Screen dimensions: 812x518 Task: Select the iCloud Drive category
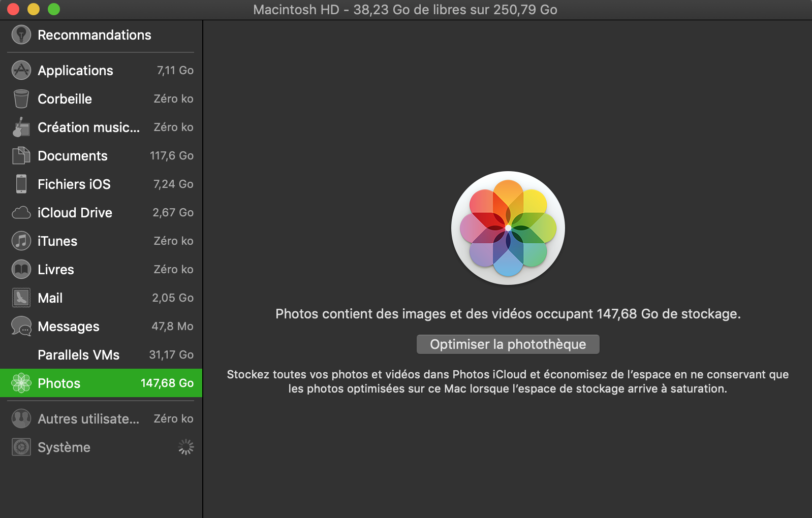pyautogui.click(x=101, y=212)
